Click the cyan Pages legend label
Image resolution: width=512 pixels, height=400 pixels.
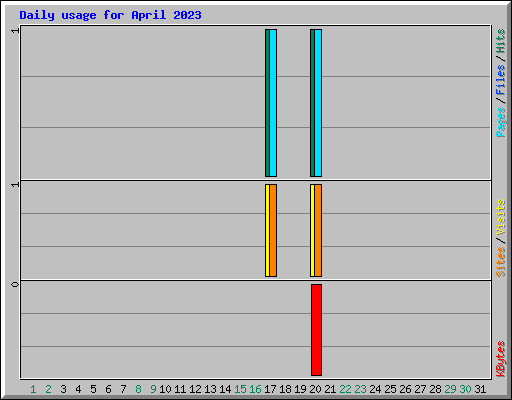click(500, 122)
